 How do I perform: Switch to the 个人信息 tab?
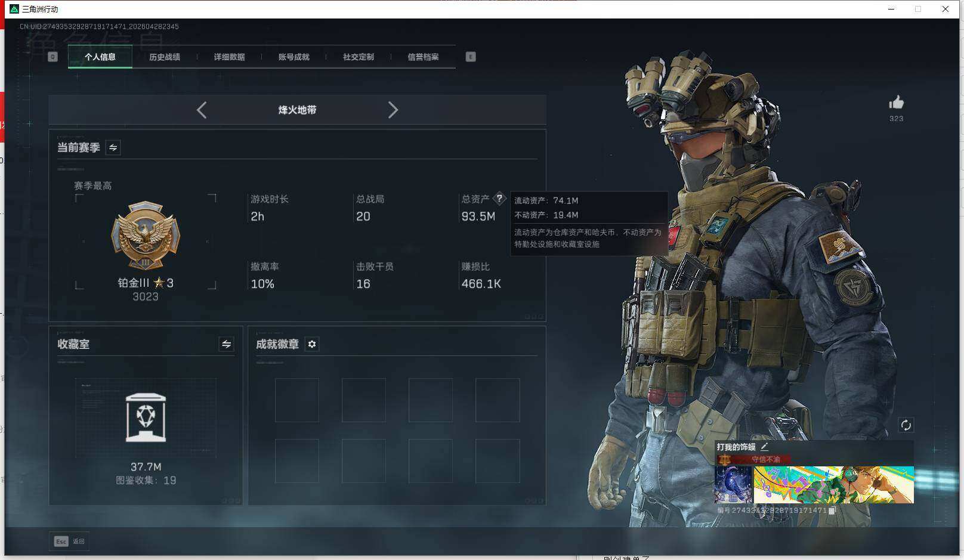(100, 57)
